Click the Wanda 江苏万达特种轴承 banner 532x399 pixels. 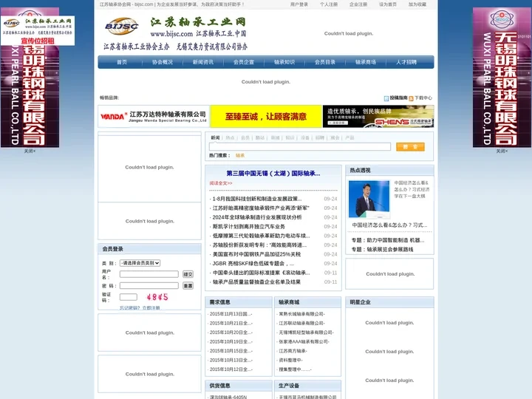pos(154,117)
